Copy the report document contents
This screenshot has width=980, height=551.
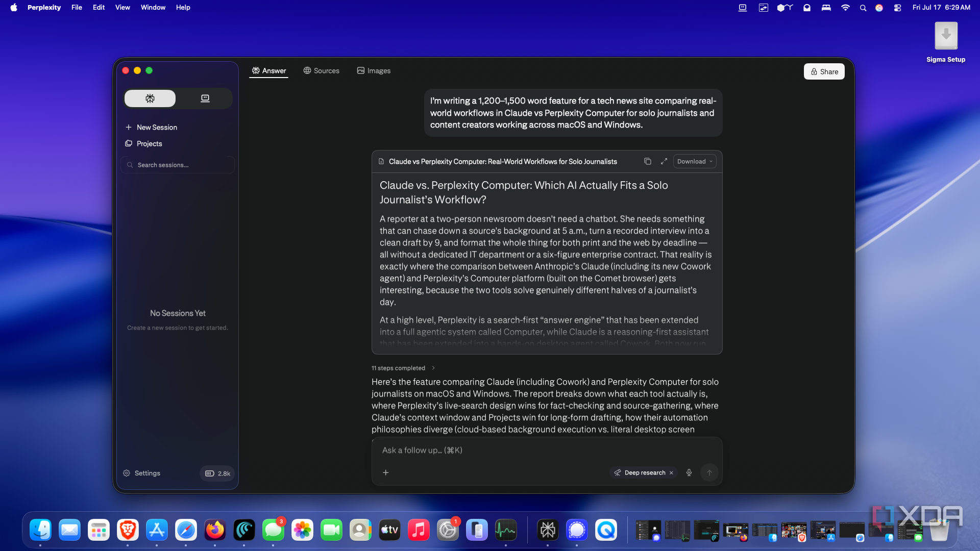coord(647,161)
